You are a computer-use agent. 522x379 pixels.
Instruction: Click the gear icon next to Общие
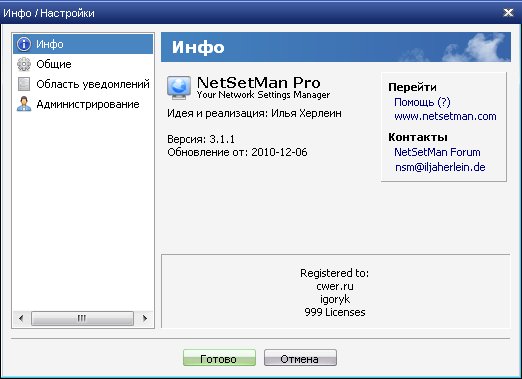click(x=24, y=64)
